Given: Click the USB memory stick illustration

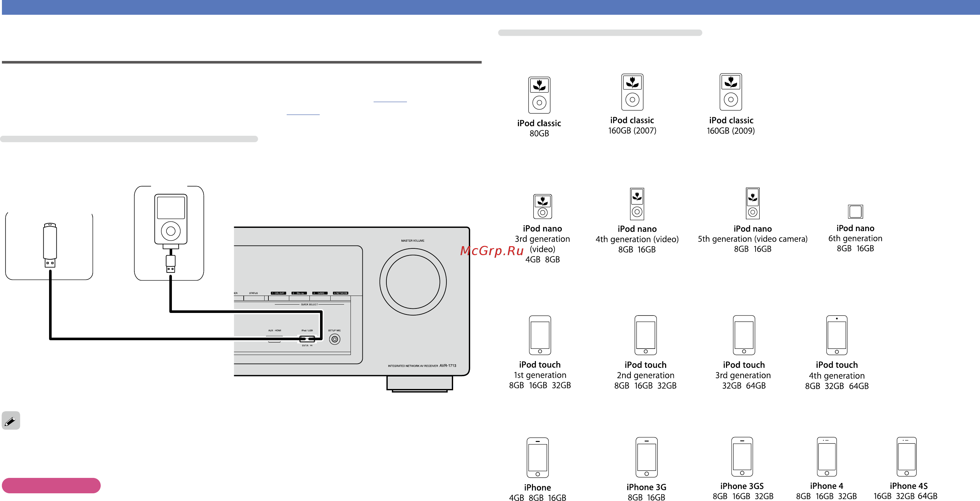Looking at the screenshot, I should click(x=50, y=245).
